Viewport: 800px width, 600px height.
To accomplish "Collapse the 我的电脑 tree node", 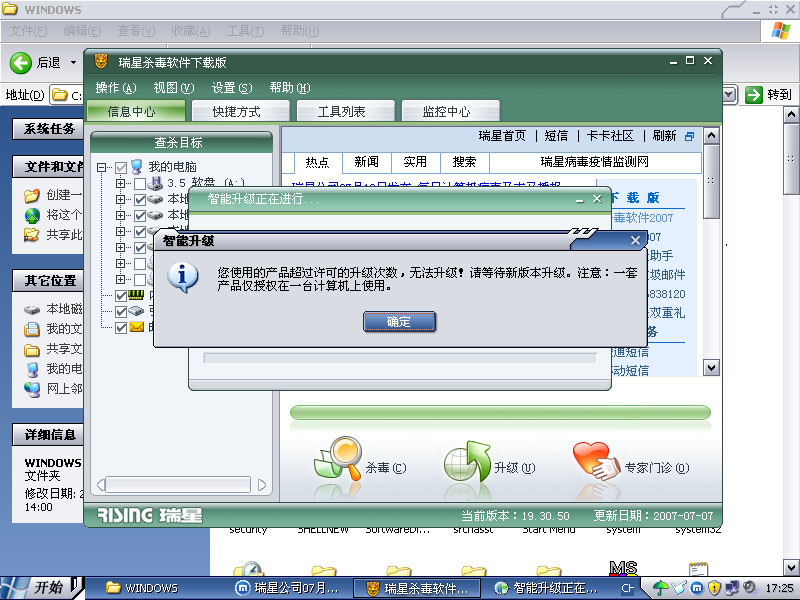I will click(102, 167).
